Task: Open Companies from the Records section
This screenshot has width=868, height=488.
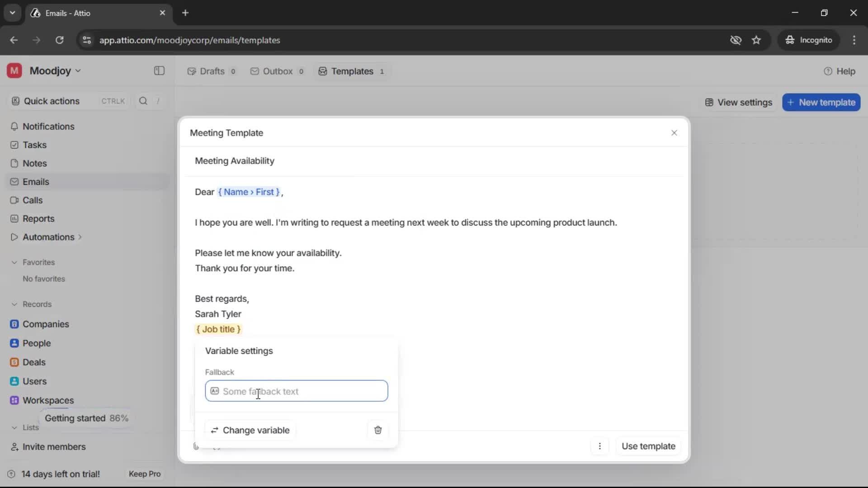Action: click(x=14, y=324)
